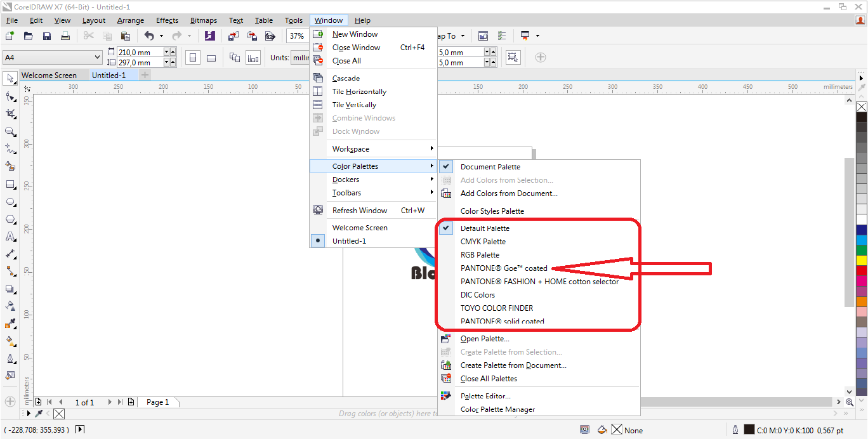Viewport: 868px width, 439px height.
Task: Pick the black swatch in color palette
Action: (x=861, y=117)
